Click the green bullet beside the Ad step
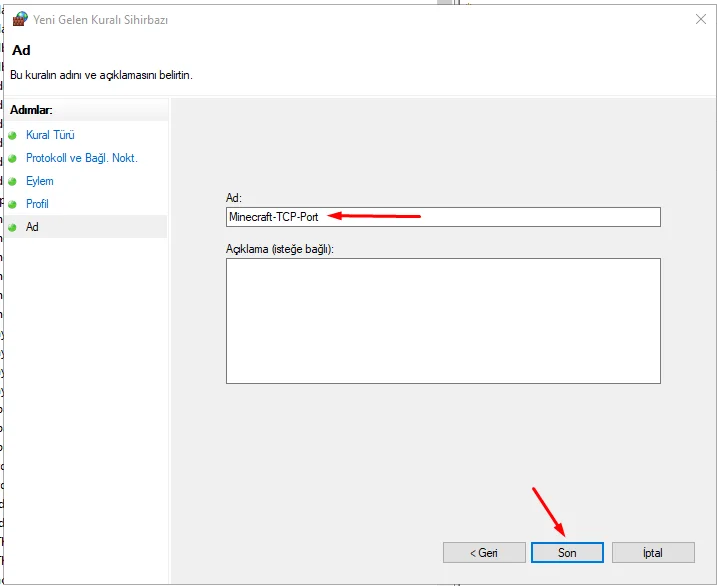This screenshot has width=717, height=586. point(12,227)
